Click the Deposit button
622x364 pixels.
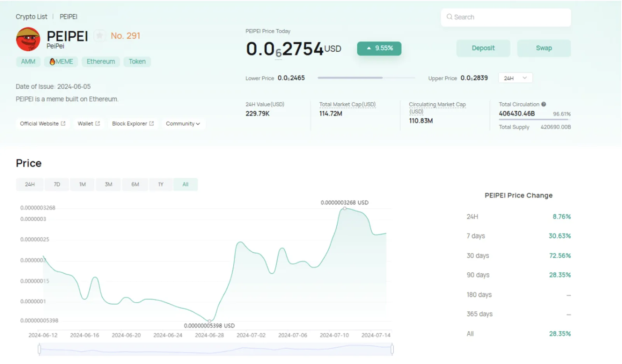coord(483,48)
